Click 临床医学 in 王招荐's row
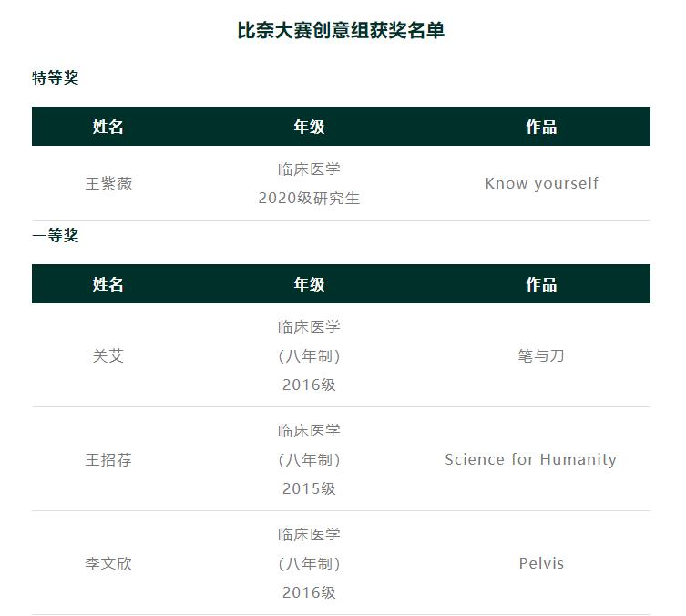This screenshot has height=616, width=686. [309, 430]
